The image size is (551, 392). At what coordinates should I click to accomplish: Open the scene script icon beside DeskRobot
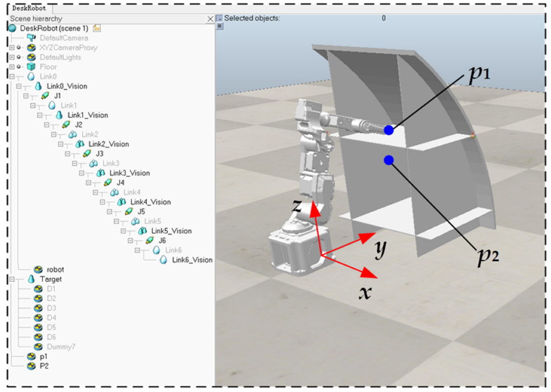click(x=97, y=28)
